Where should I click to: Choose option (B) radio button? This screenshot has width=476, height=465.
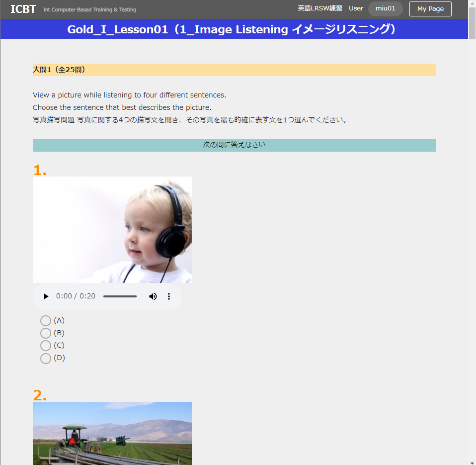point(46,333)
